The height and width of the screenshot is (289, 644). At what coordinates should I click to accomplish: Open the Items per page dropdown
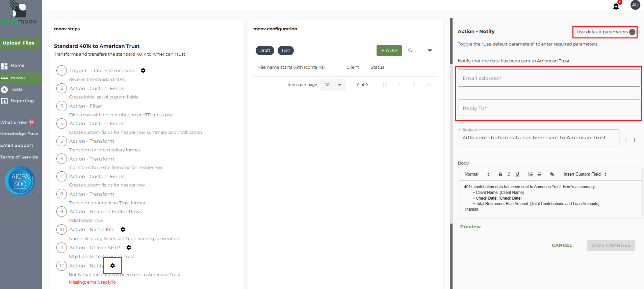coord(333,85)
